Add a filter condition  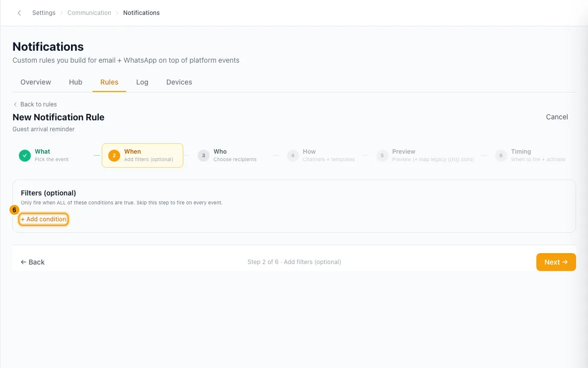(x=44, y=219)
